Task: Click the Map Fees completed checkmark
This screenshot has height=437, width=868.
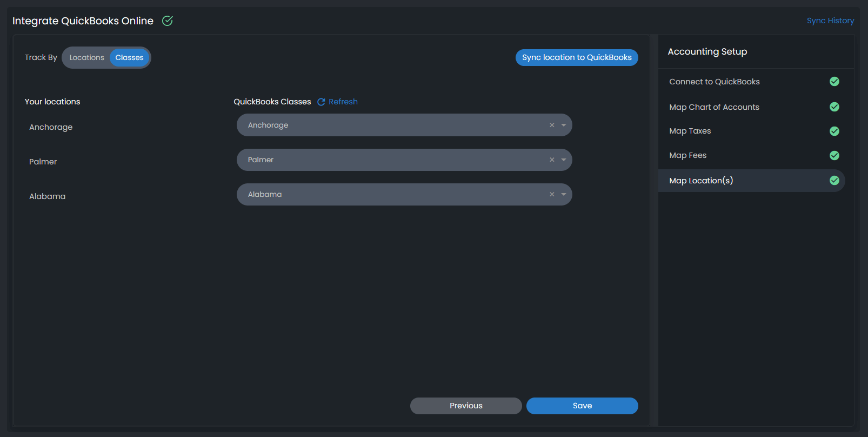Action: coord(834,155)
